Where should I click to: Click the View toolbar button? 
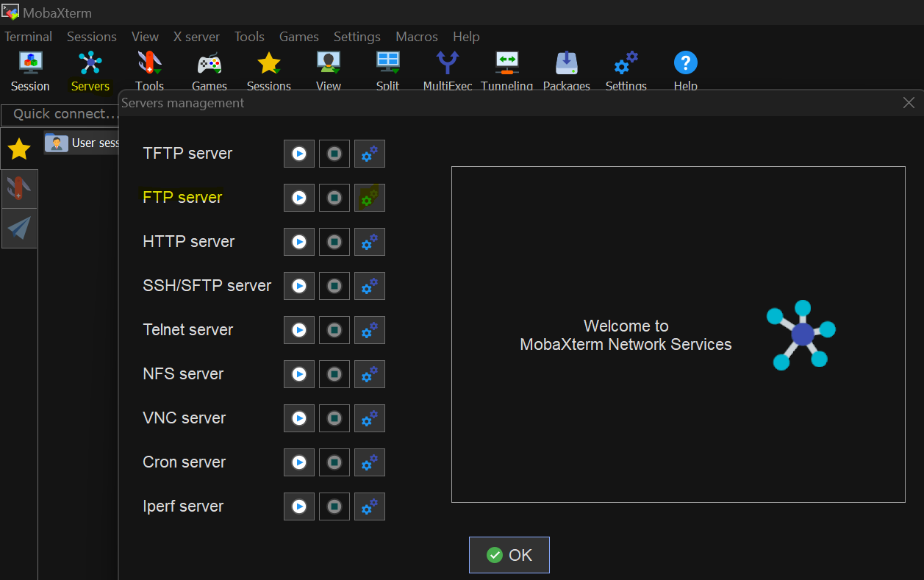[329, 71]
